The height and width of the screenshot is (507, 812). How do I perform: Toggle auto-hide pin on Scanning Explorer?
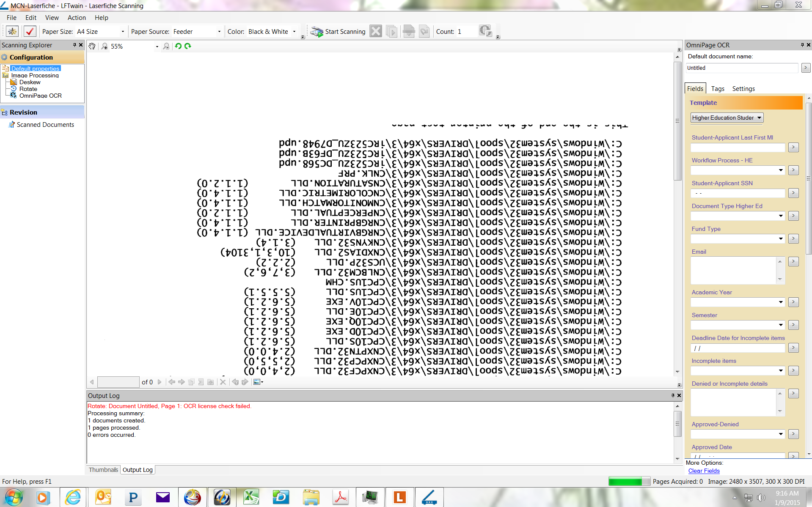tap(74, 45)
